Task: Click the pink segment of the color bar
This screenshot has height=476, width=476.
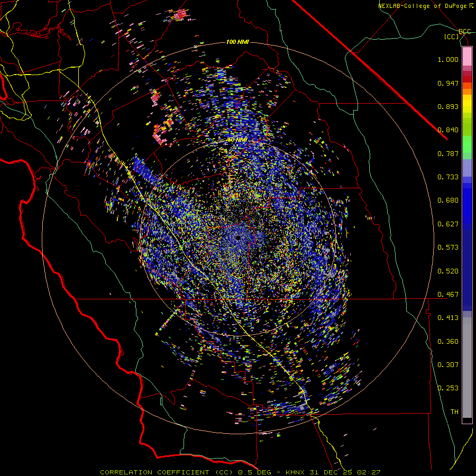Action: tap(467, 56)
